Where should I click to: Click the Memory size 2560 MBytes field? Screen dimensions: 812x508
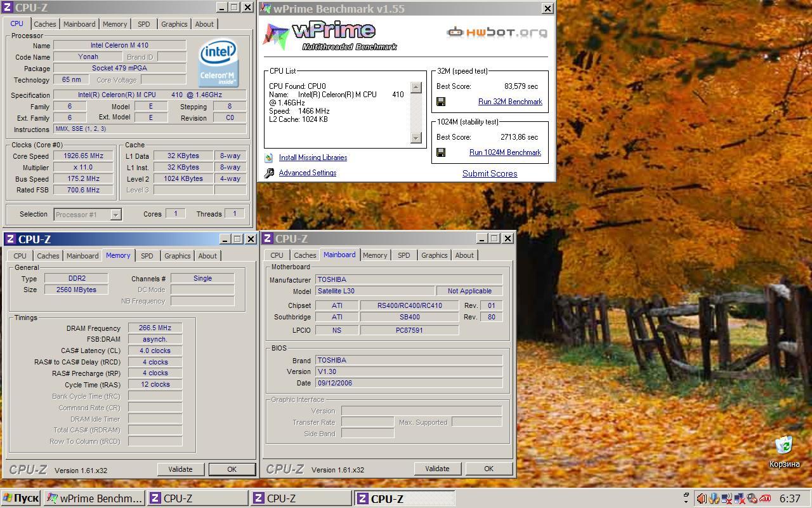click(77, 290)
